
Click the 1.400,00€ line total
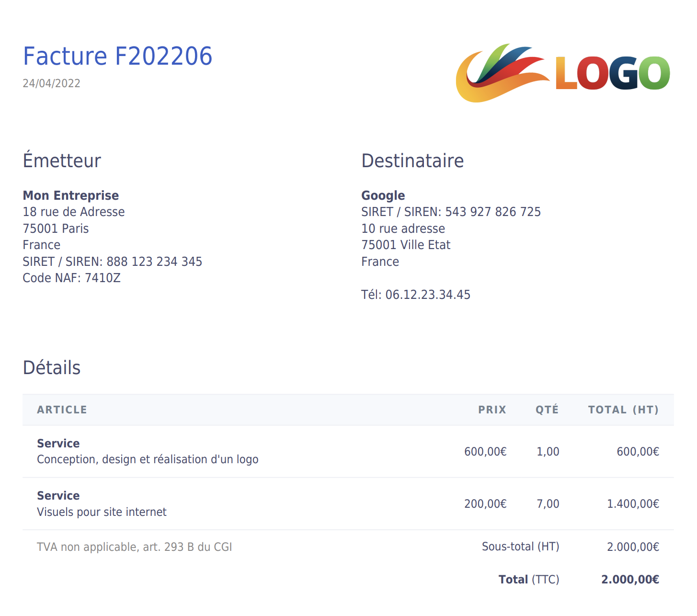point(633,504)
